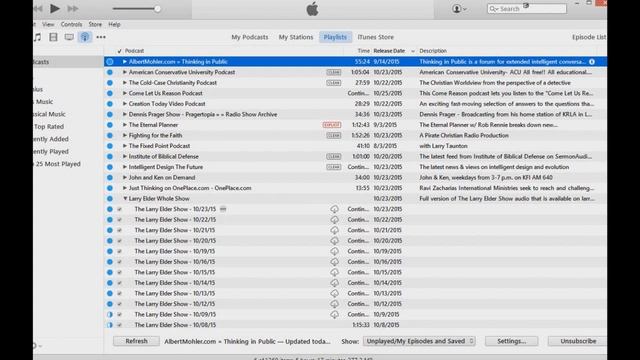Open the iTunes Store tab
Screen dimensions: 640x360
[376, 37]
